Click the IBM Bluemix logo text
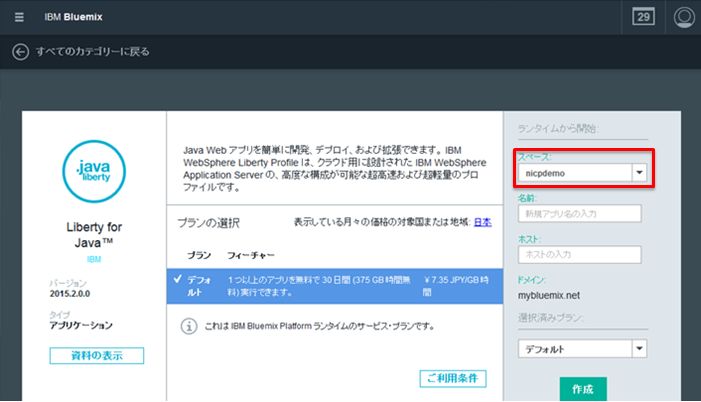Image resolution: width=701 pixels, height=402 pixels. tap(73, 17)
